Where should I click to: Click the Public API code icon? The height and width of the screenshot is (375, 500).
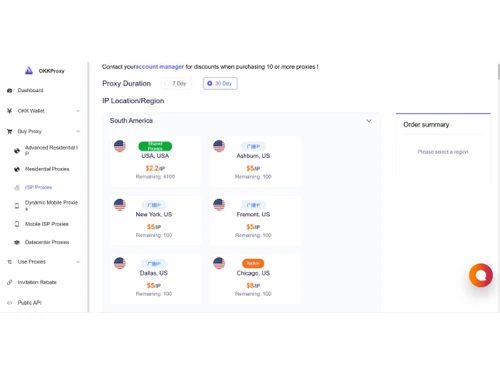10,303
